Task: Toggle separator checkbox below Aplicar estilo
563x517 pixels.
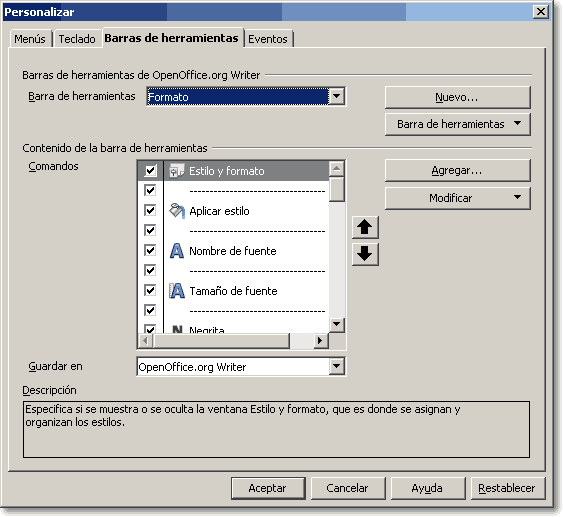Action: click(x=150, y=230)
